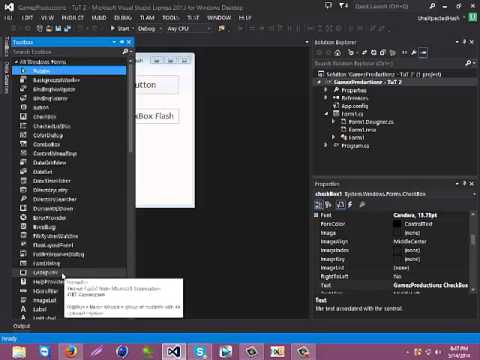The width and height of the screenshot is (480, 360).
Task: Open the DEBUG menu
Action: 123,18
